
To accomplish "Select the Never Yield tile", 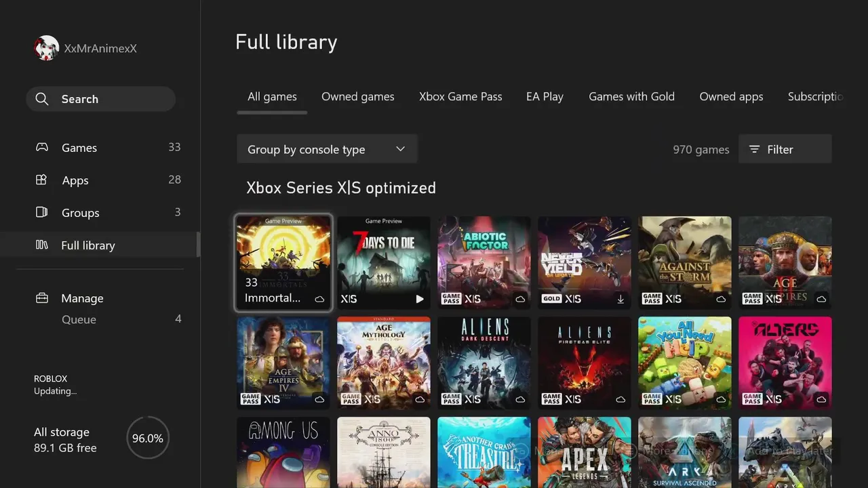I will (x=585, y=263).
